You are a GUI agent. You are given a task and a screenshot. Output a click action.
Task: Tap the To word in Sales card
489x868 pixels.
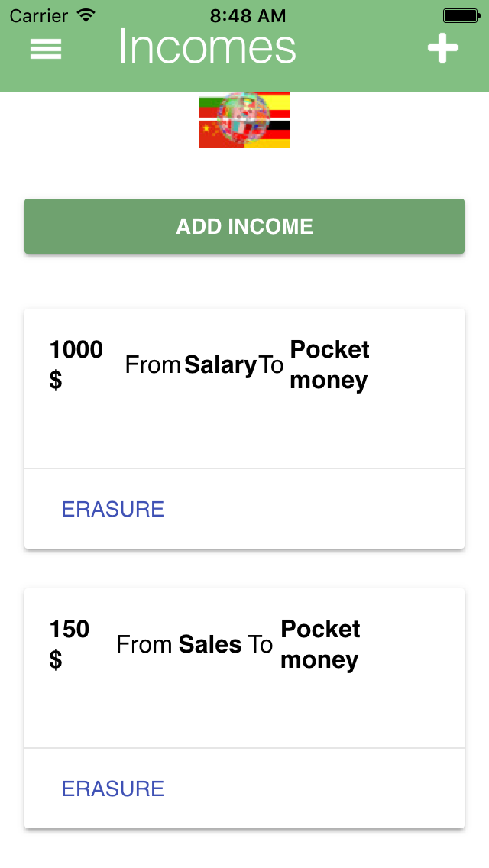click(x=260, y=644)
